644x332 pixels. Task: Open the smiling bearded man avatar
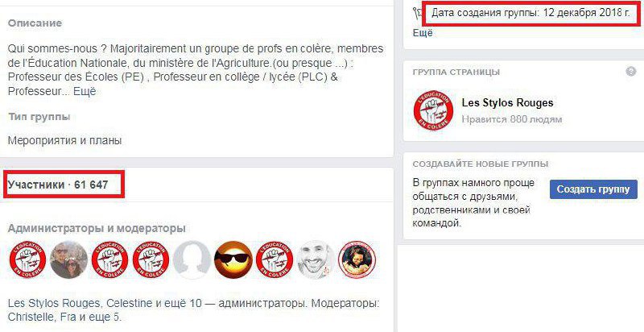316,260
